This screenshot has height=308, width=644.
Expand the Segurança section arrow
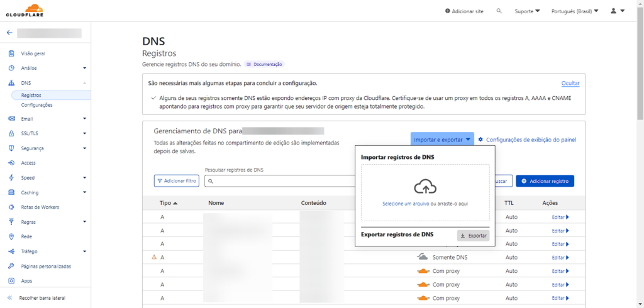pos(85,148)
